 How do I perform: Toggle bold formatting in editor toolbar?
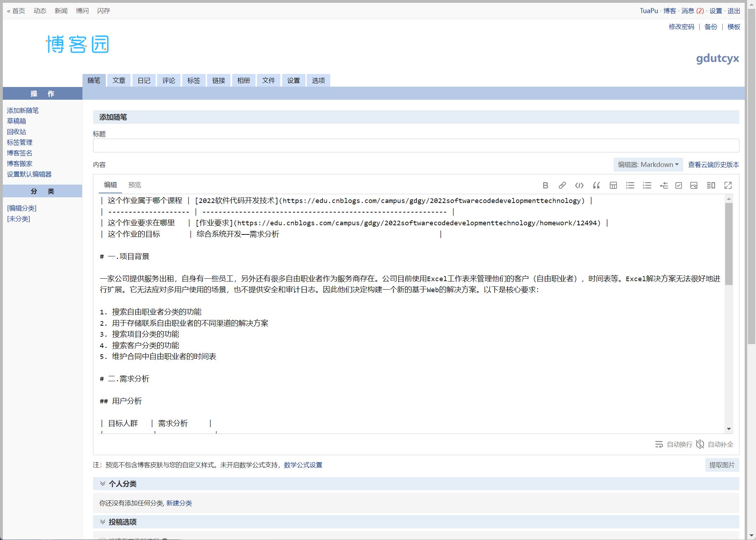point(545,185)
